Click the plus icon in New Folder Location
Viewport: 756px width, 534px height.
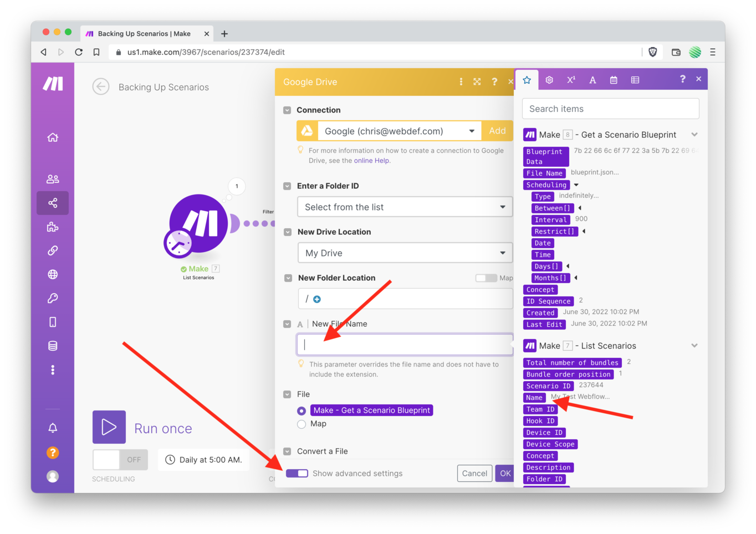317,299
